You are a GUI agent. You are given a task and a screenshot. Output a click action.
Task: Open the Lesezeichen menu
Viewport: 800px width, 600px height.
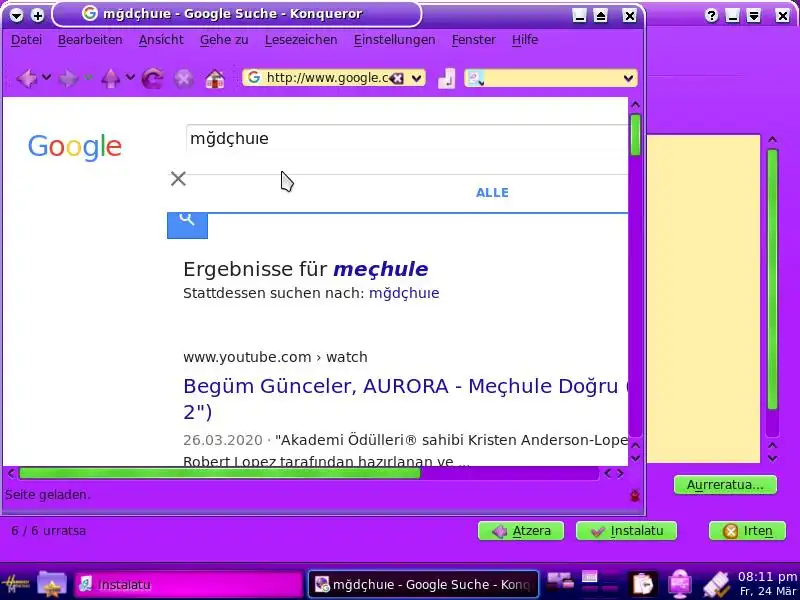pyautogui.click(x=301, y=40)
